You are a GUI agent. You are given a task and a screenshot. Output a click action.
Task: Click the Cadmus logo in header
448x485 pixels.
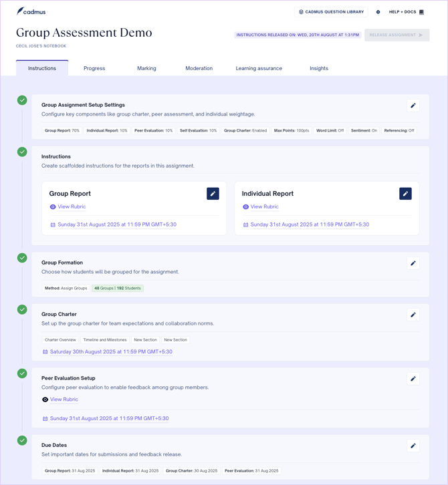tap(31, 11)
